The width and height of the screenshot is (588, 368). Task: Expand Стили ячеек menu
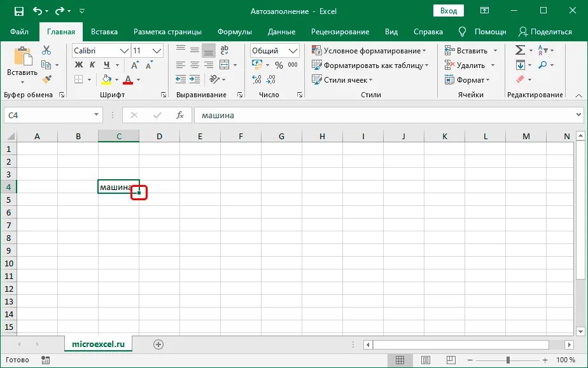pos(342,79)
